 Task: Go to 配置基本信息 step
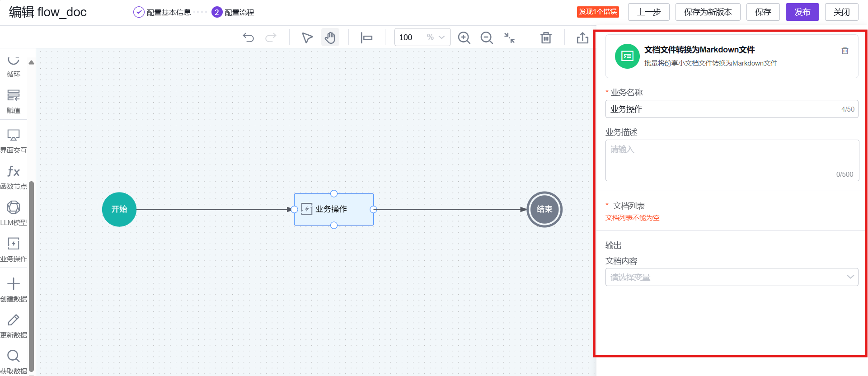162,12
